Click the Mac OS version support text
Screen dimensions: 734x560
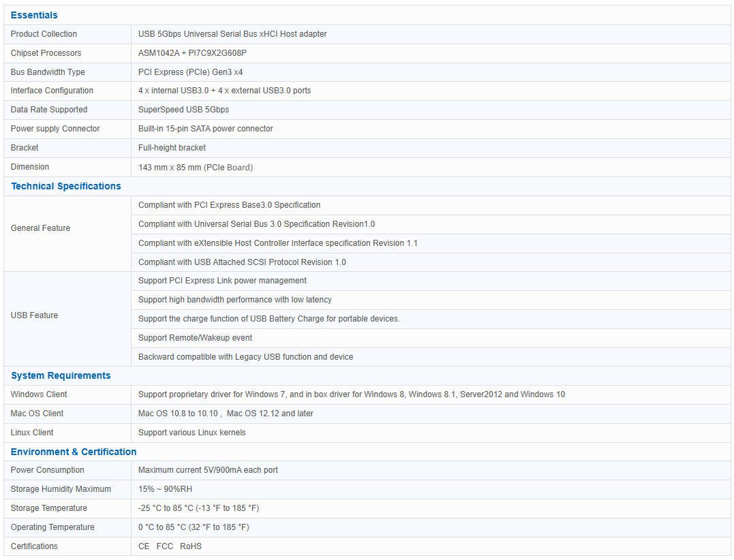226,414
